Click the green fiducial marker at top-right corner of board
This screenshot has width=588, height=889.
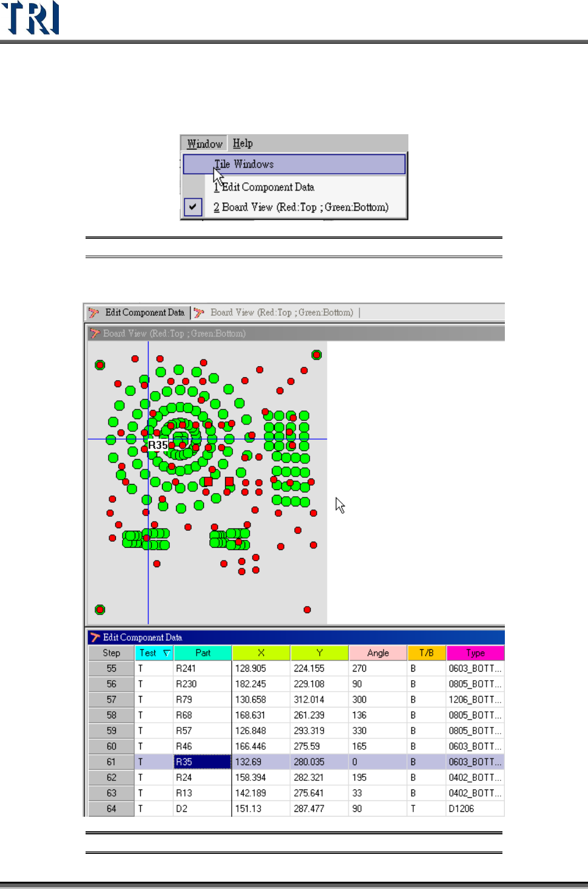tap(316, 355)
